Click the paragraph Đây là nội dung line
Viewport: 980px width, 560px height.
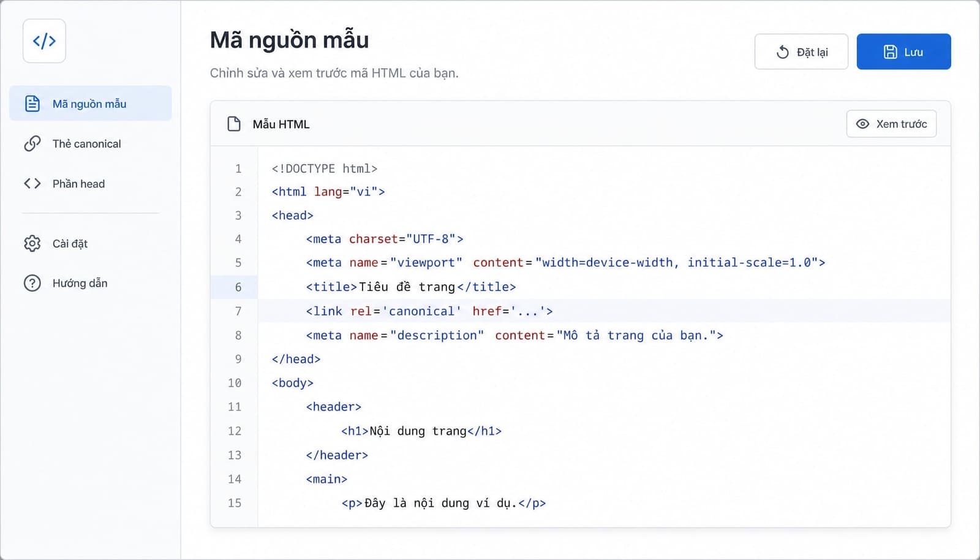pyautogui.click(x=443, y=503)
